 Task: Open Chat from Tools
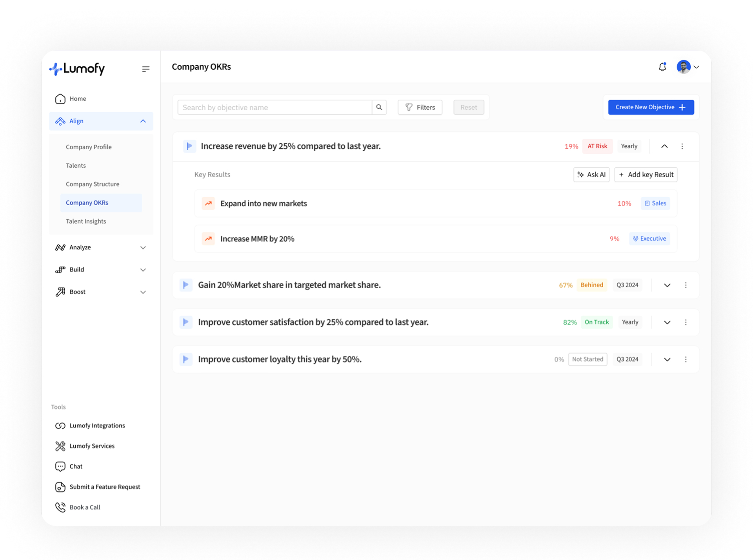76,466
